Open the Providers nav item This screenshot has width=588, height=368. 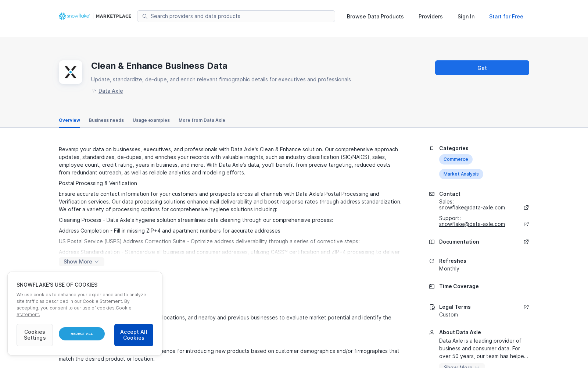(430, 17)
